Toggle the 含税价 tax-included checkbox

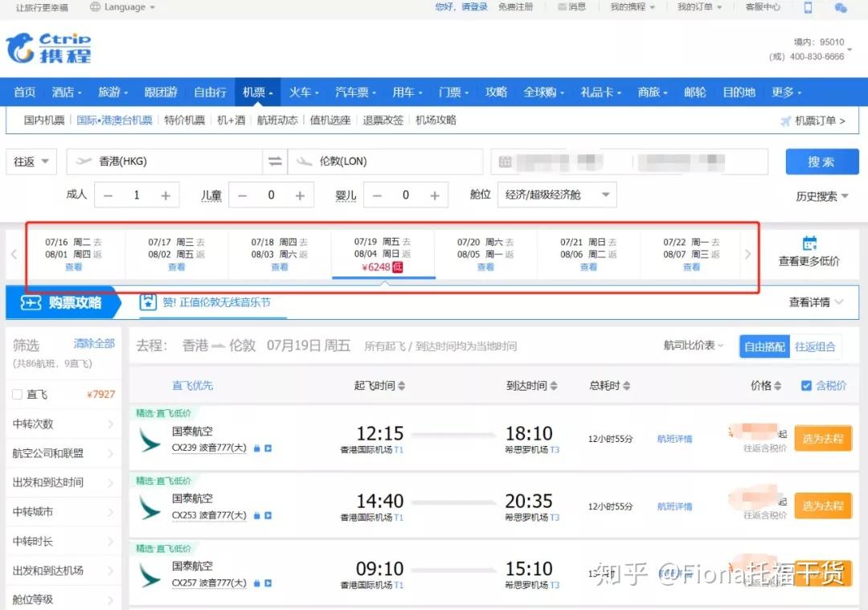point(807,385)
